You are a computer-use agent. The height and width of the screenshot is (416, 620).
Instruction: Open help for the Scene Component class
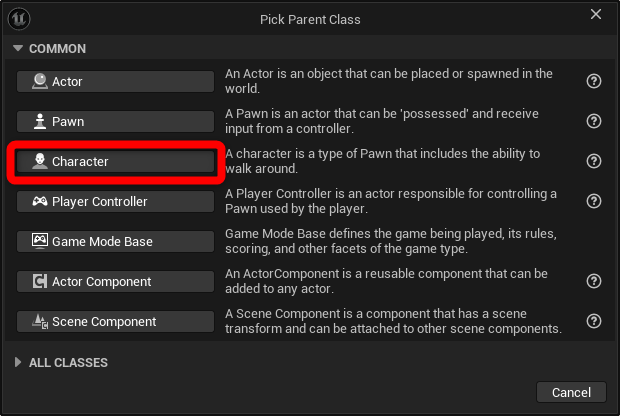tap(593, 321)
